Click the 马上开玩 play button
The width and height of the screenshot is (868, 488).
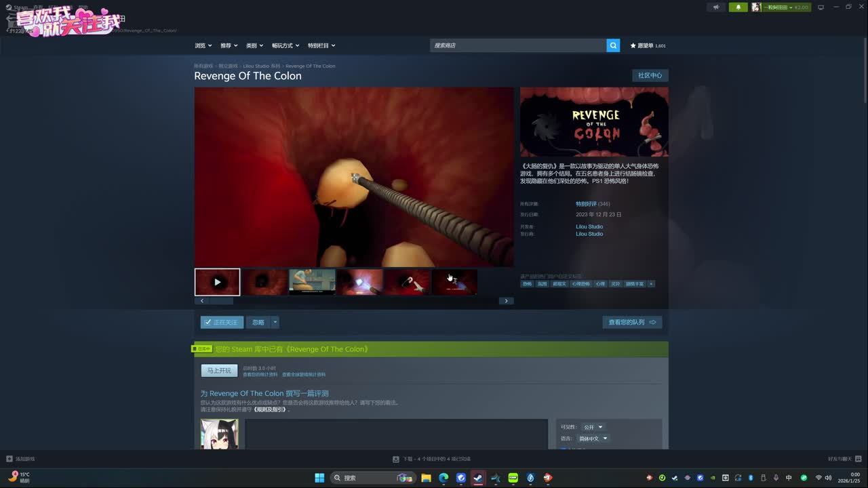(x=219, y=371)
